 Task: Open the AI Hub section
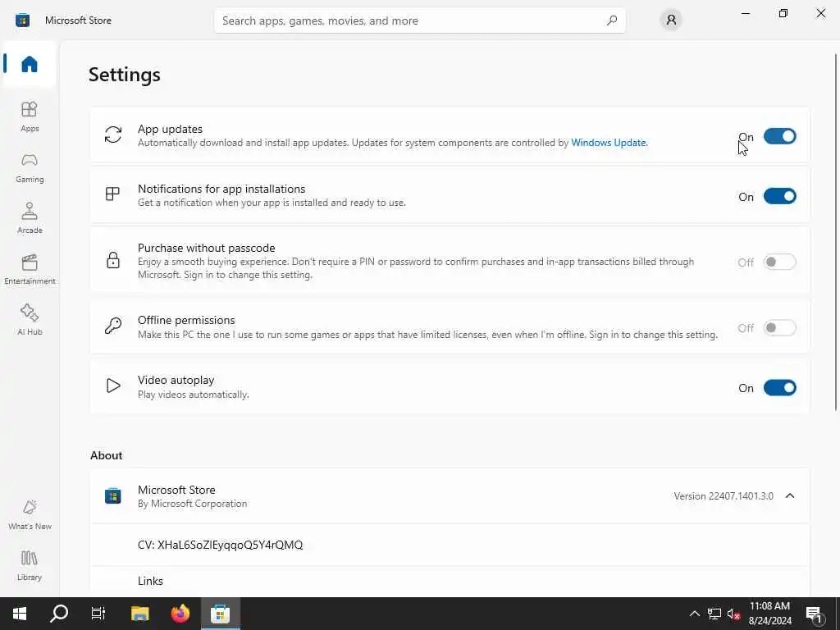coord(30,320)
